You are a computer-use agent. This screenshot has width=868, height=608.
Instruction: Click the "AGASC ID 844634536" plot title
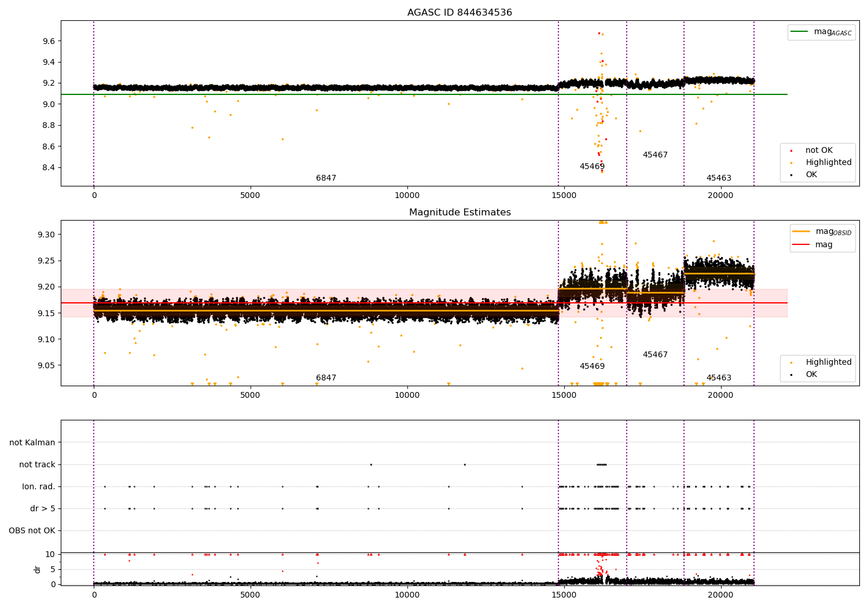pos(459,13)
